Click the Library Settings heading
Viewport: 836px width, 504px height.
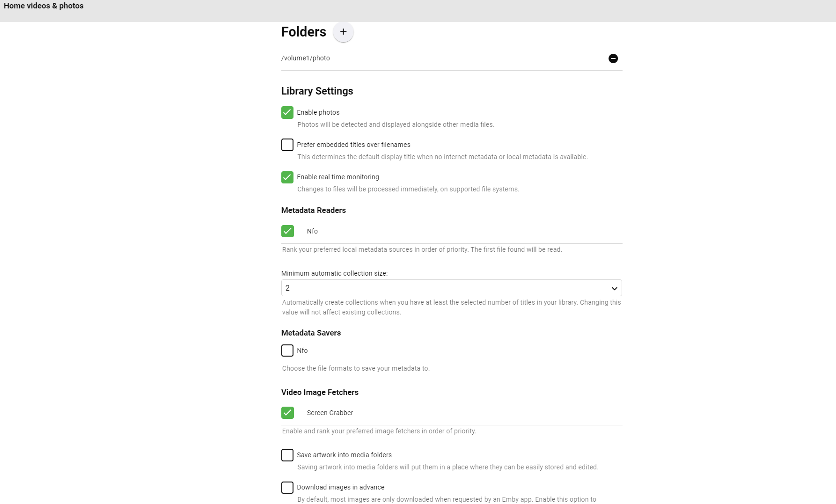coord(317,91)
